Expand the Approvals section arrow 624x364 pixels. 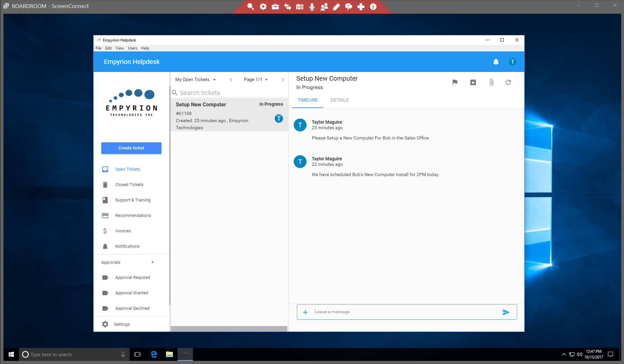pyautogui.click(x=152, y=262)
